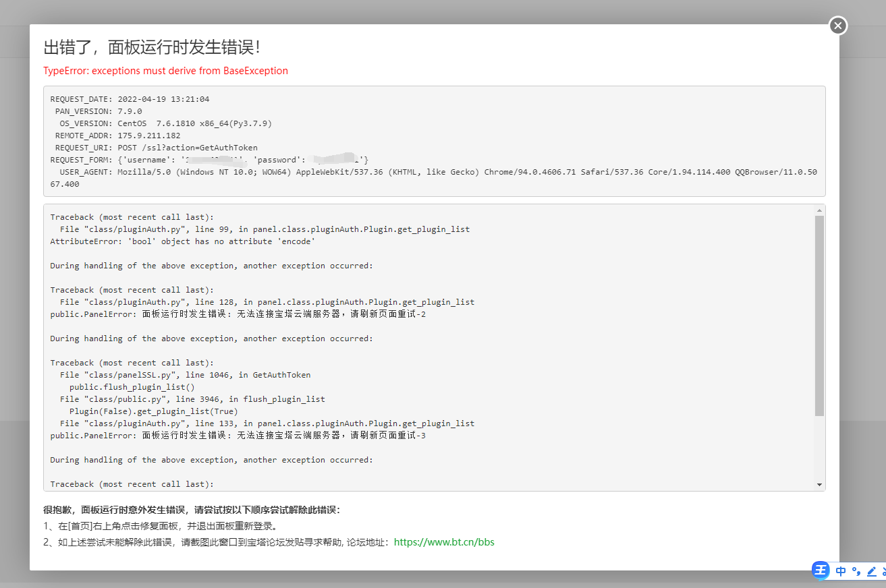This screenshot has height=588, width=886.
Task: Click Plugin(False).get_plugin_list(True) code line
Action: coord(154,411)
